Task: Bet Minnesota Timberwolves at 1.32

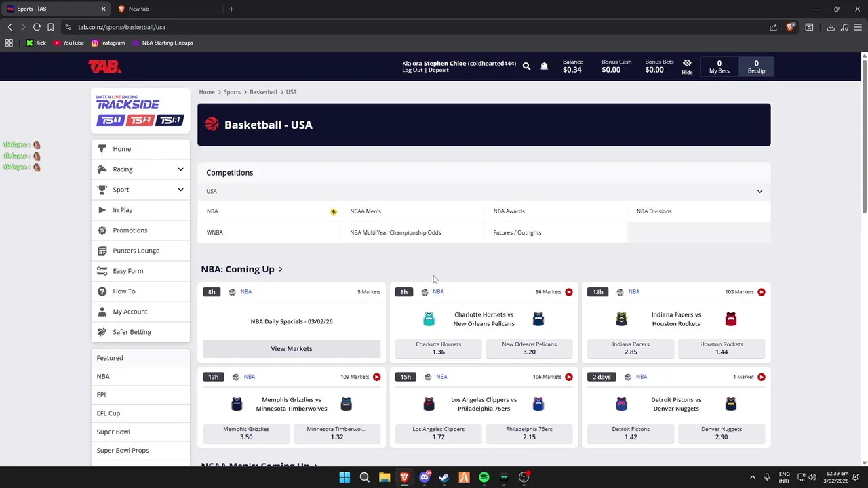Action: pos(336,433)
